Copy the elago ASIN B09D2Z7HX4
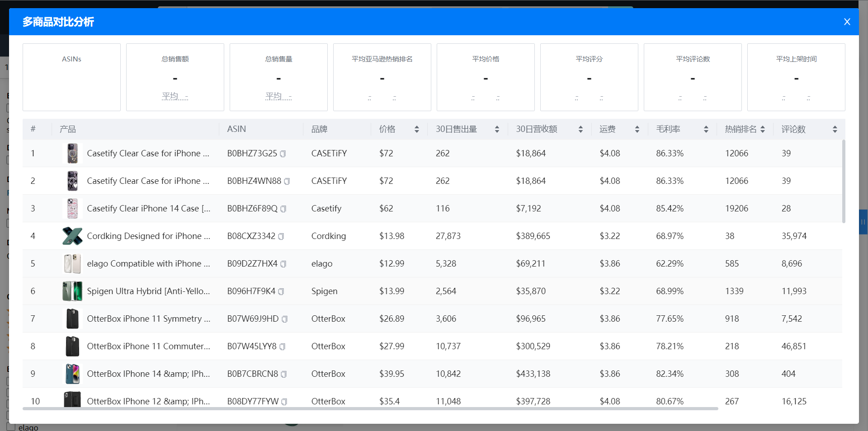The height and width of the screenshot is (431, 868). click(283, 264)
